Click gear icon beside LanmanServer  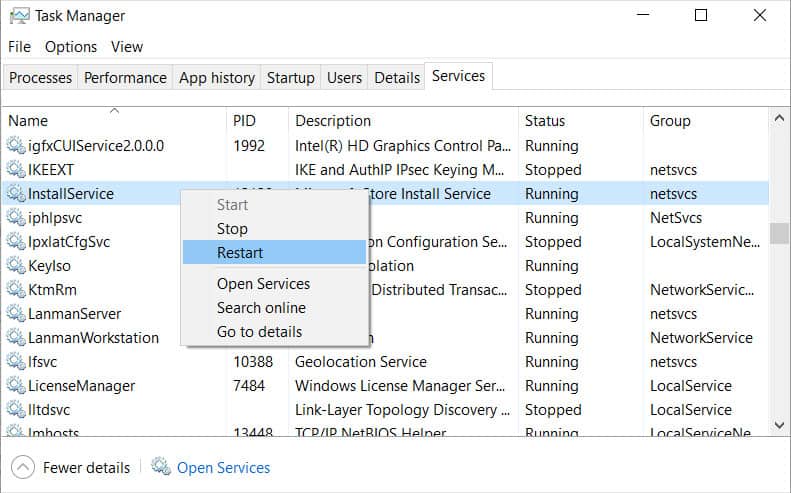coord(16,313)
